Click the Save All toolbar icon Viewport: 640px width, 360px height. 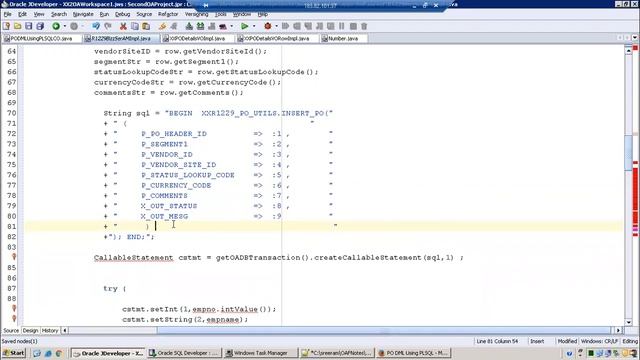click(x=40, y=26)
